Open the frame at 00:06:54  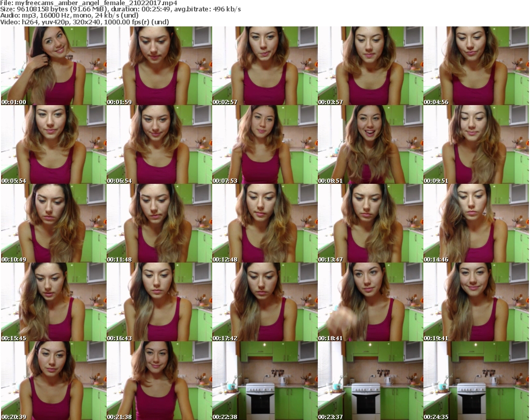coord(159,144)
